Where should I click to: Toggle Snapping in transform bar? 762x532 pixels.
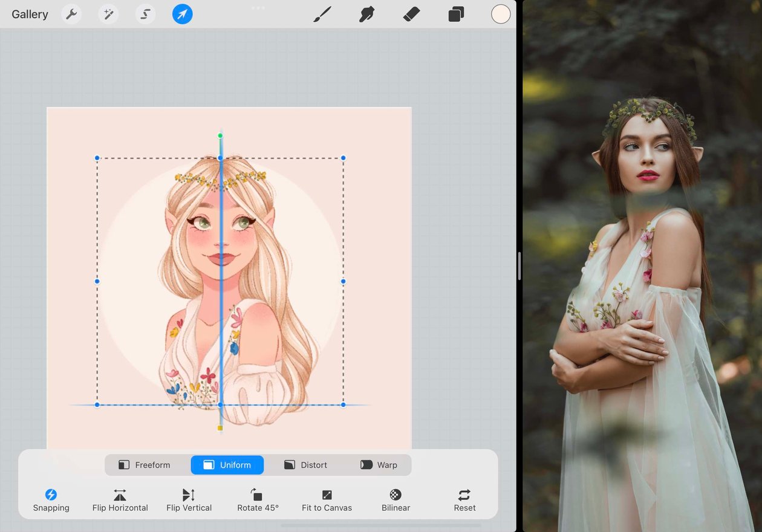tap(51, 501)
